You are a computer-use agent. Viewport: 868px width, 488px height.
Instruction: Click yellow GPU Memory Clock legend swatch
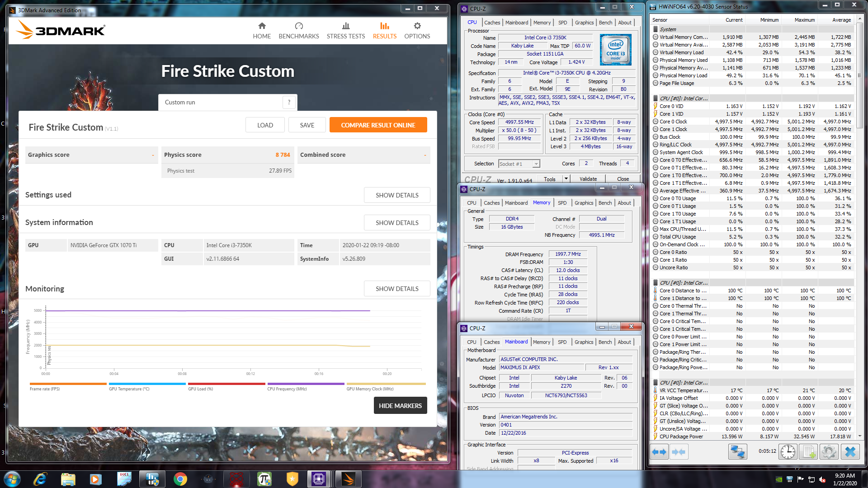[x=386, y=384]
